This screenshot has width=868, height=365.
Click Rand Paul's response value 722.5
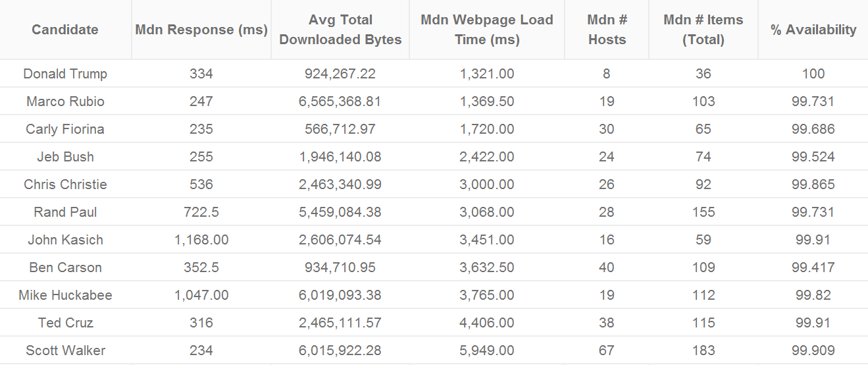coord(201,212)
